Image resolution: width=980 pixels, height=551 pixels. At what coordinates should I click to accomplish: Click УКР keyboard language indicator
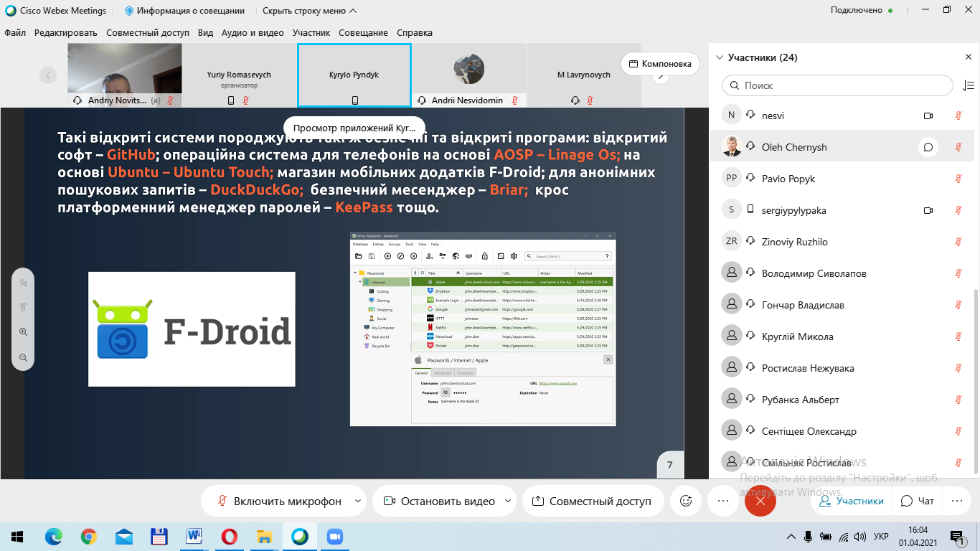pyautogui.click(x=882, y=537)
